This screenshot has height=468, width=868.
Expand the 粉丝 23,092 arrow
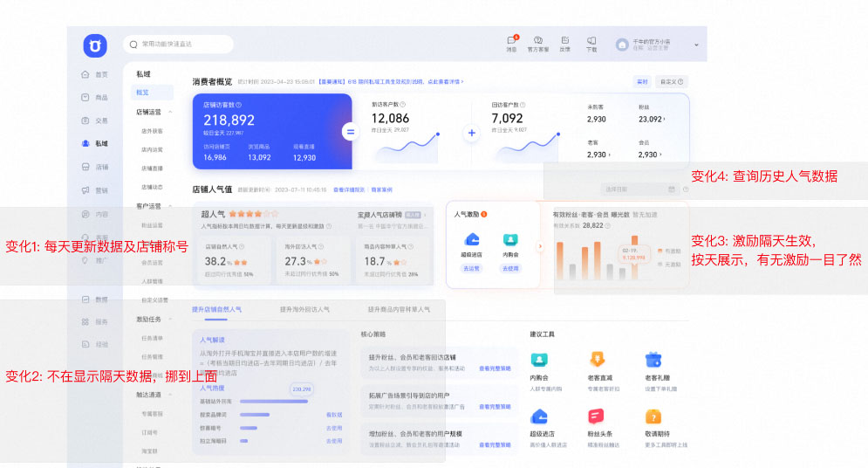pos(664,119)
